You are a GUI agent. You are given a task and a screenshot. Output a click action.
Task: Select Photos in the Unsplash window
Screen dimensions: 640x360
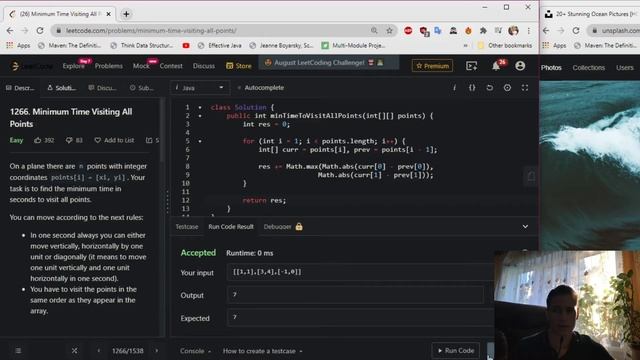551,68
